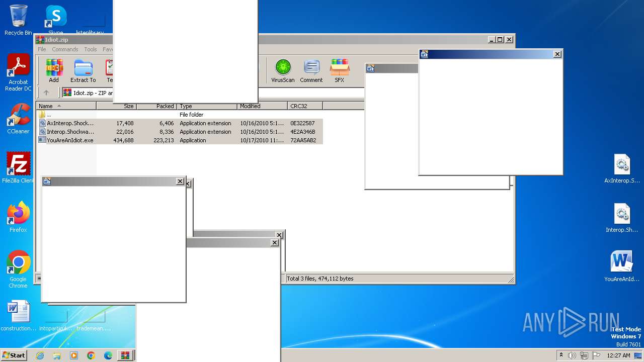Click the Add toolbar icon in WinRAR
Viewport: 644px width, 362px height.
(54, 70)
